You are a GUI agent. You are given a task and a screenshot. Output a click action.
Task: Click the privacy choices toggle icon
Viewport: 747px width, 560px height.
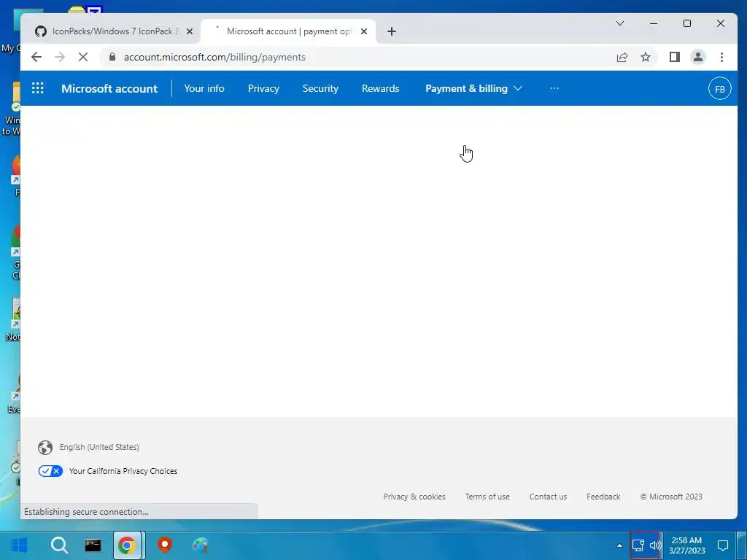click(x=50, y=471)
